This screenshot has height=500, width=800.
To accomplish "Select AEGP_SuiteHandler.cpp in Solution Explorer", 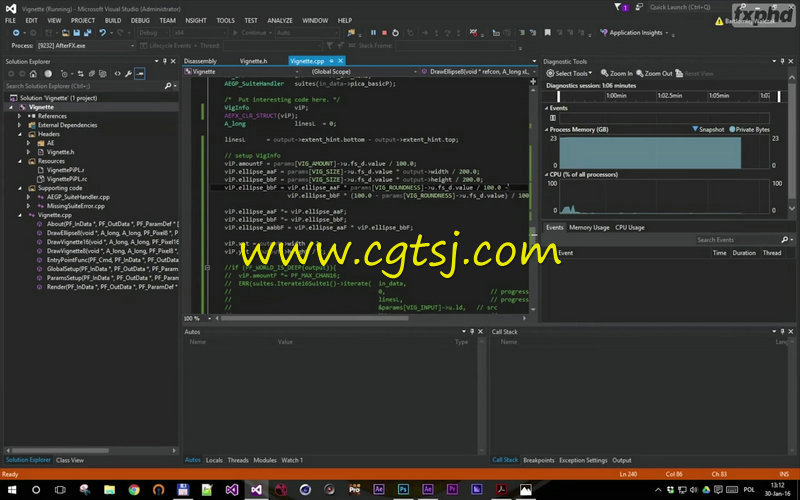I will [x=78, y=197].
